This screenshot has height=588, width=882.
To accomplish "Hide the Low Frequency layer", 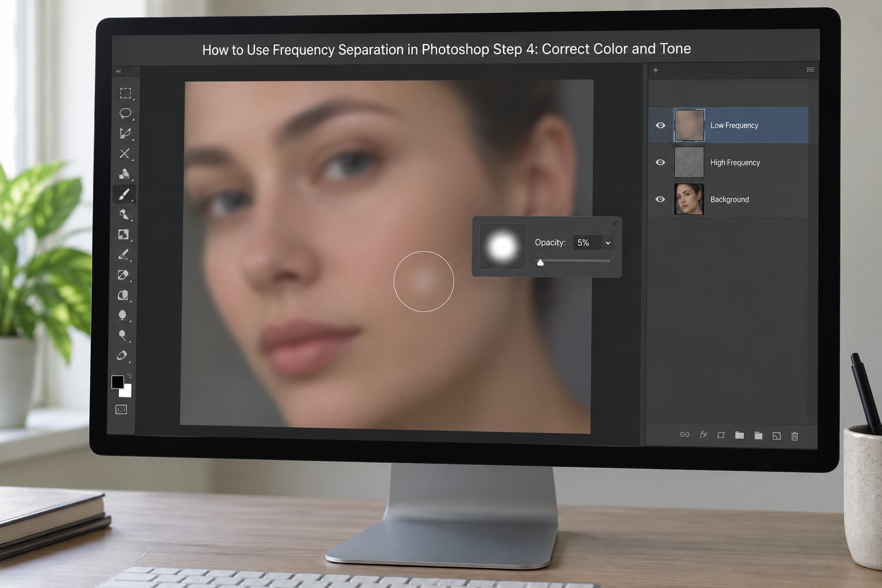I will pyautogui.click(x=660, y=125).
